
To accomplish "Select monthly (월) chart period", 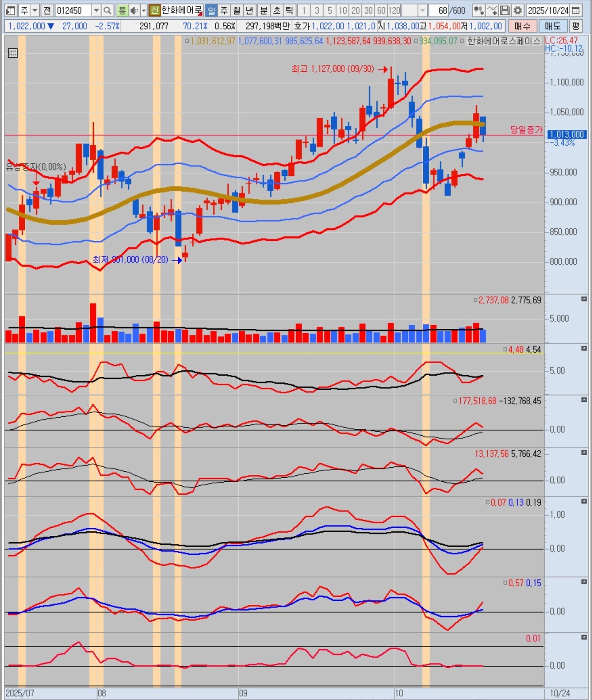I will pos(237,10).
